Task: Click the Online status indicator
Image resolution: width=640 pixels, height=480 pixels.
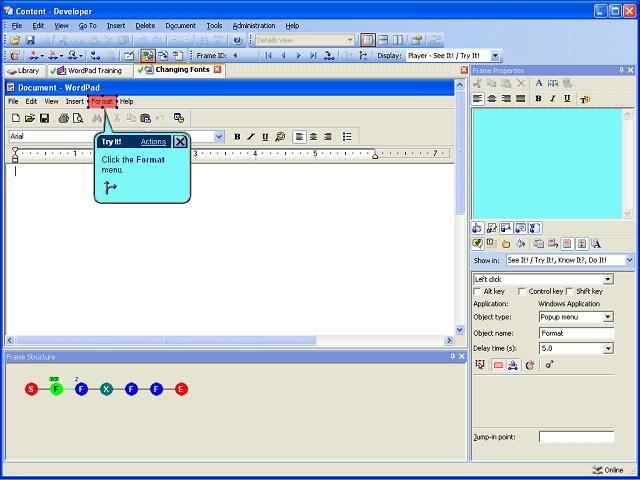Action: (x=608, y=470)
